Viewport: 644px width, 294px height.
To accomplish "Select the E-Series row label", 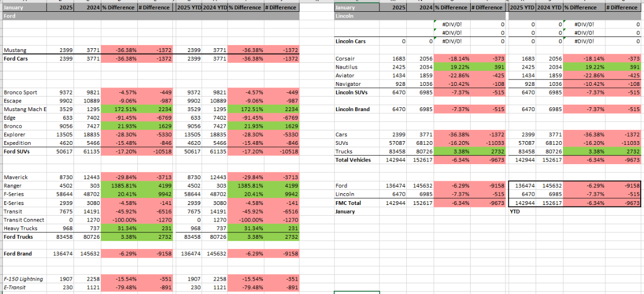I will click(14, 203).
